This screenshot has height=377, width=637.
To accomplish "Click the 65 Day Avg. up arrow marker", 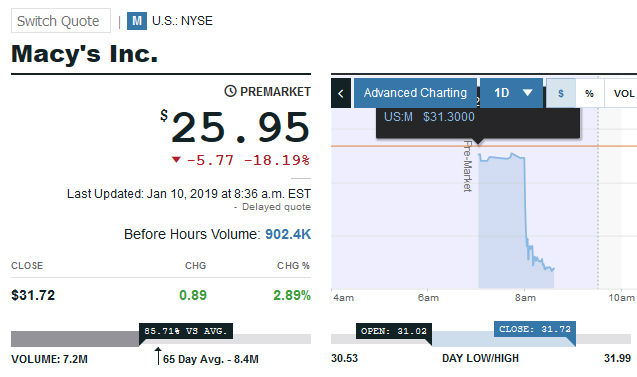I will [x=158, y=356].
